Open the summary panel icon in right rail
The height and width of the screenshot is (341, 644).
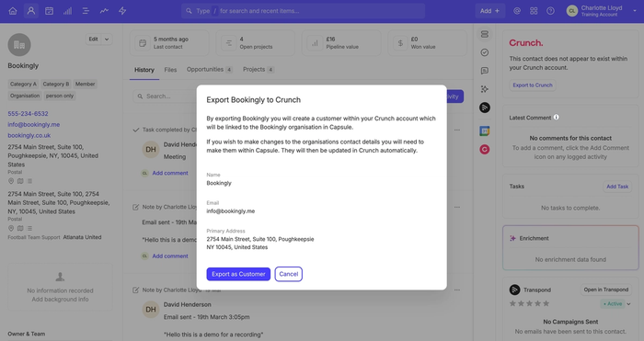485,35
